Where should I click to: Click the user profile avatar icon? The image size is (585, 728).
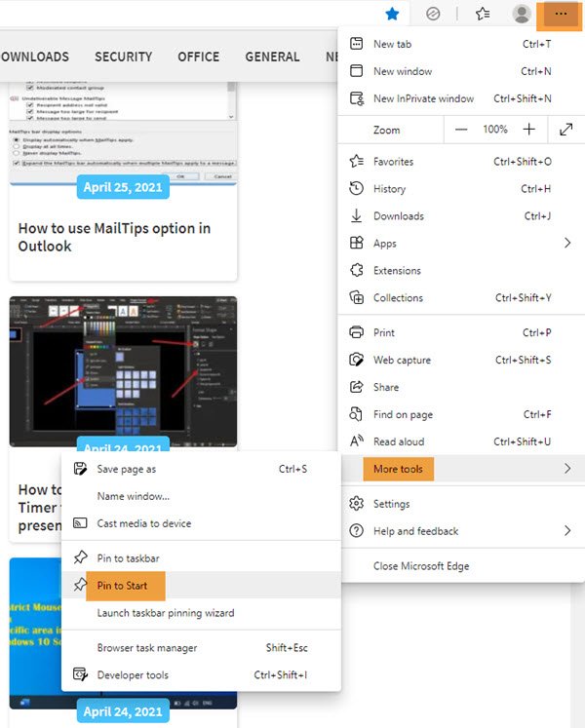click(x=522, y=14)
